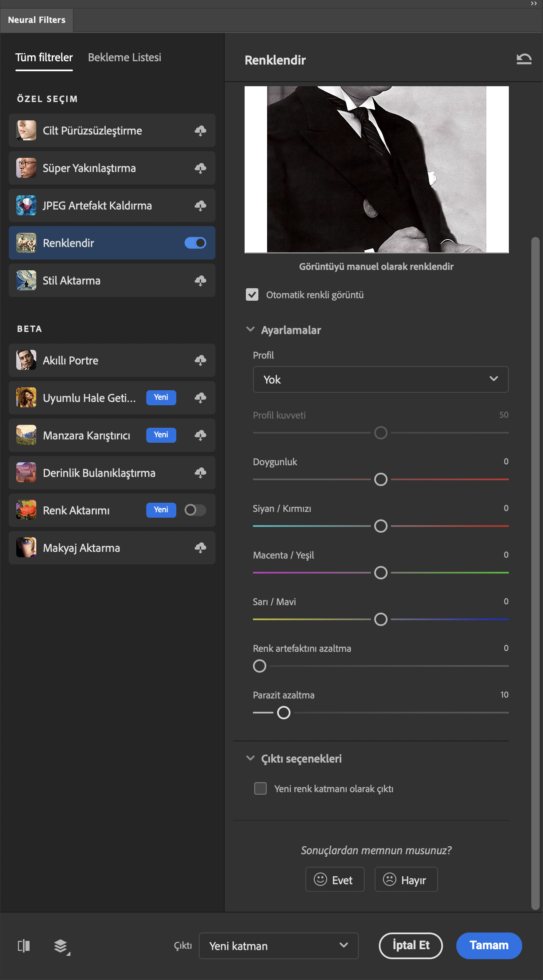Download the JPEG Artefakt Kaldırma filter
543x980 pixels.
point(200,206)
